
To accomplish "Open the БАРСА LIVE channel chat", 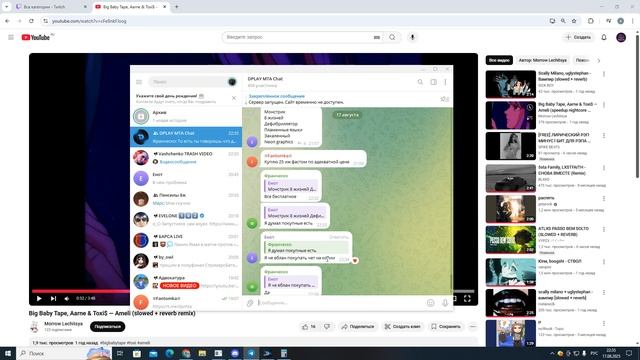I will pos(186,240).
